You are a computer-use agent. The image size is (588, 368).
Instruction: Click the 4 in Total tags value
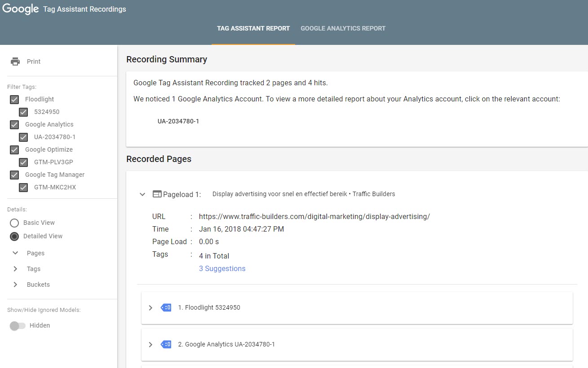(214, 256)
